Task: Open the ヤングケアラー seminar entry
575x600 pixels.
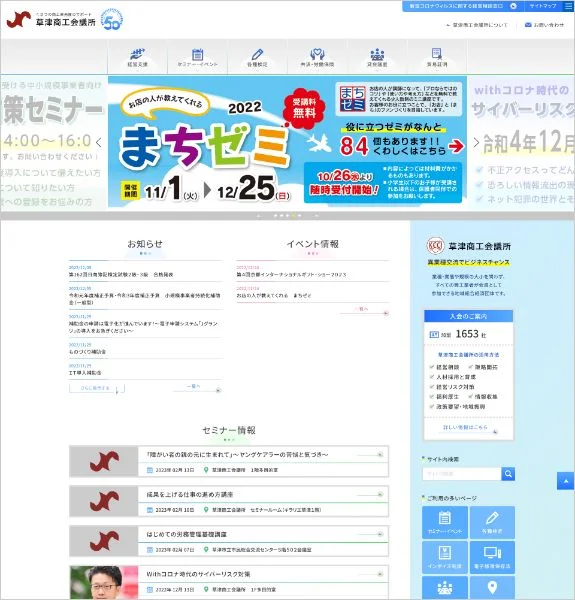Action: coord(229,461)
